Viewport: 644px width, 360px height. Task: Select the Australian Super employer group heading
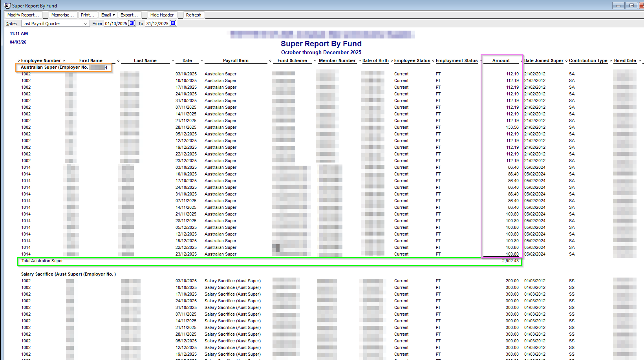pyautogui.click(x=64, y=67)
